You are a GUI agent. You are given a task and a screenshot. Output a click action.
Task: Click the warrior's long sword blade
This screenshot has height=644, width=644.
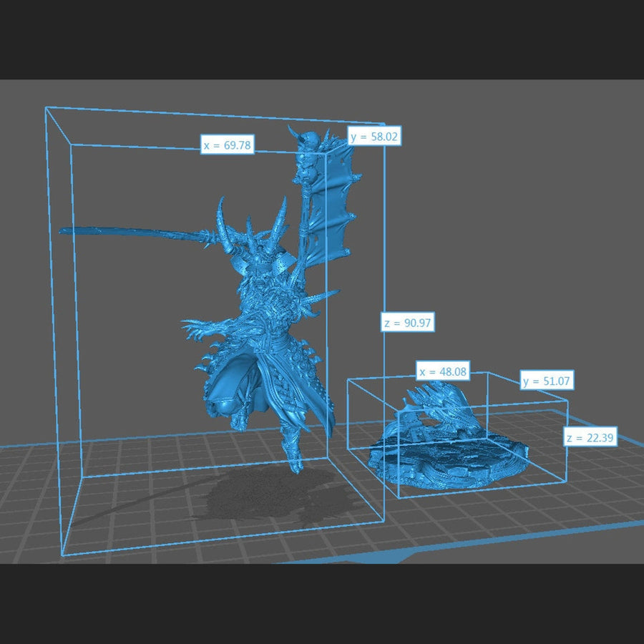pyautogui.click(x=129, y=233)
